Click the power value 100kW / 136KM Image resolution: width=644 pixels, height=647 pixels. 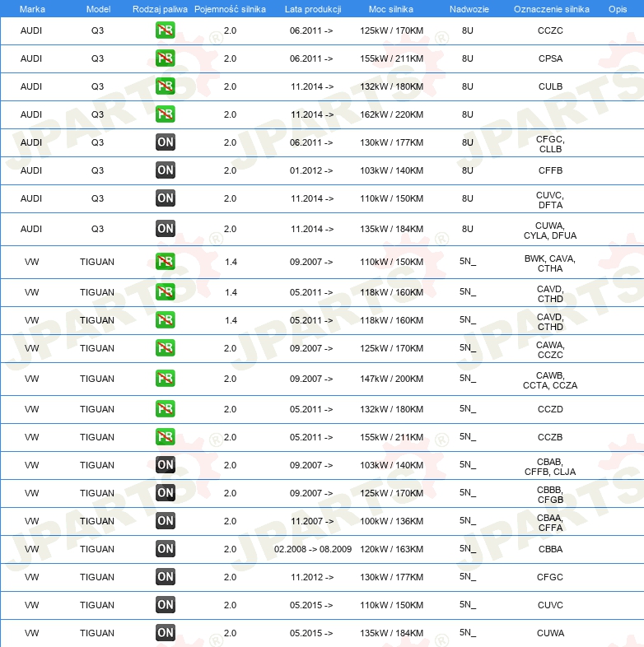click(391, 521)
